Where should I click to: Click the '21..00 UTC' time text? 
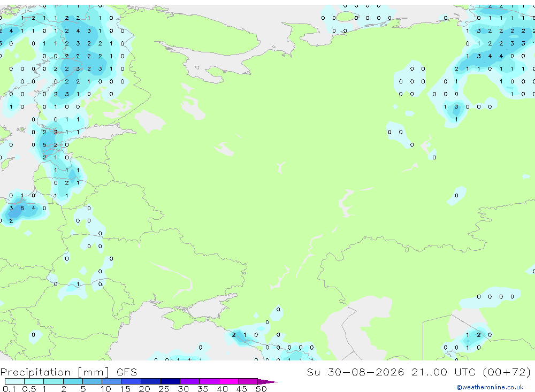[444, 372]
